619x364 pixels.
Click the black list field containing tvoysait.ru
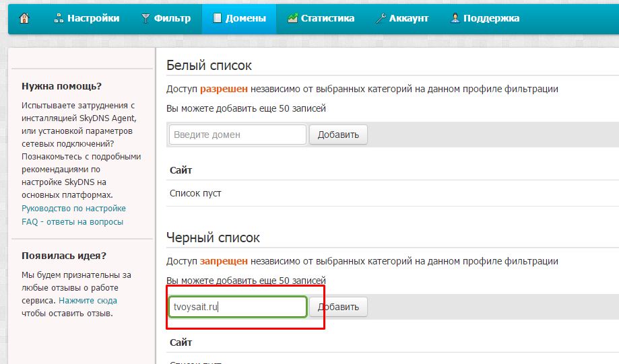tap(237, 307)
